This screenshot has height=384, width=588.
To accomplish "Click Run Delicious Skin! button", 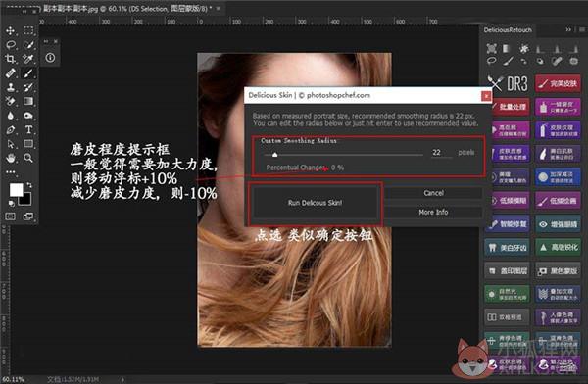I will tap(315, 203).
